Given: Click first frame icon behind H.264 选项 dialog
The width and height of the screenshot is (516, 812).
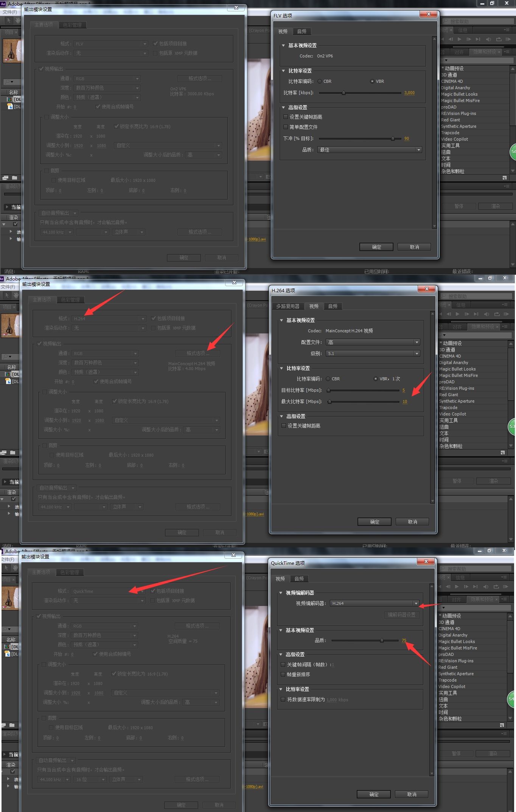Looking at the screenshot, I should click(x=441, y=314).
